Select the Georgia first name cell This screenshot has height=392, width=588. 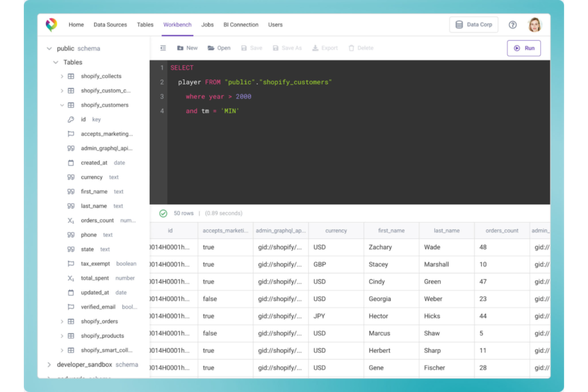(391, 299)
